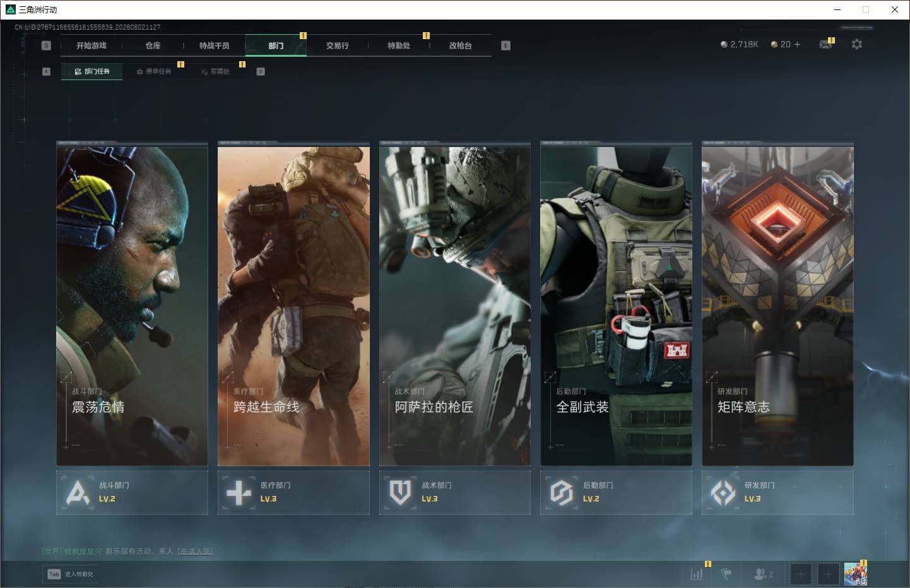This screenshot has width=910, height=588.
Task: Click the CN UID text at top left
Action: click(88, 27)
